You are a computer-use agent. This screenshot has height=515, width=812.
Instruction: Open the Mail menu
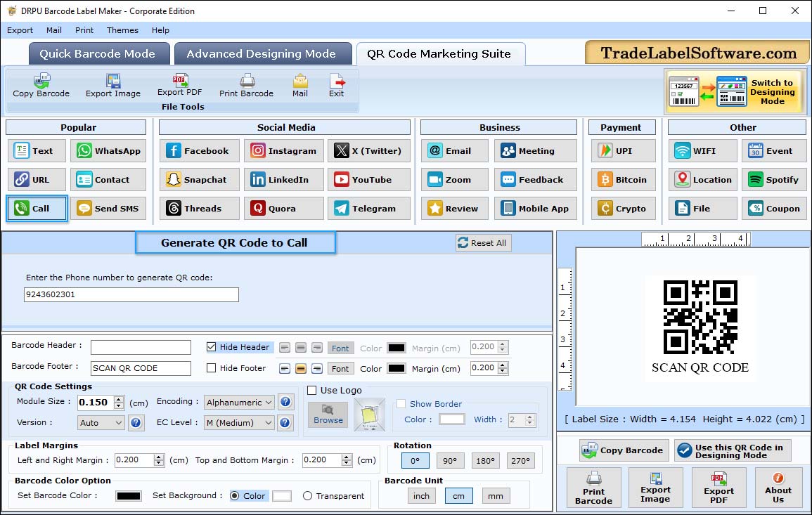click(54, 30)
